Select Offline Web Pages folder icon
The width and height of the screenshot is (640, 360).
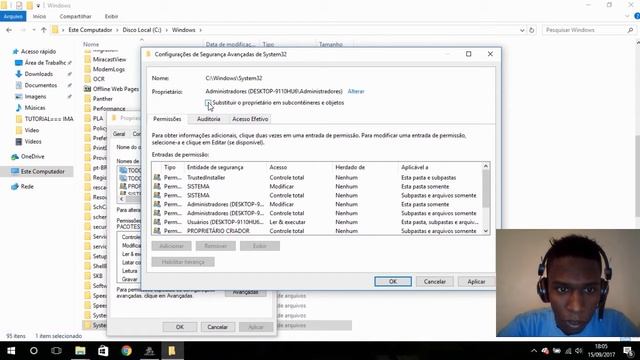coord(87,89)
